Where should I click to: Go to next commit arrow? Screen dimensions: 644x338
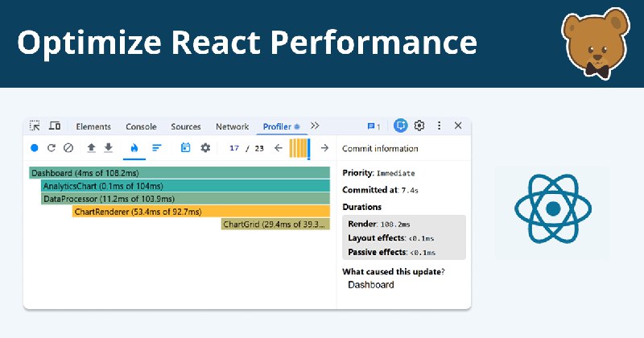pyautogui.click(x=324, y=148)
